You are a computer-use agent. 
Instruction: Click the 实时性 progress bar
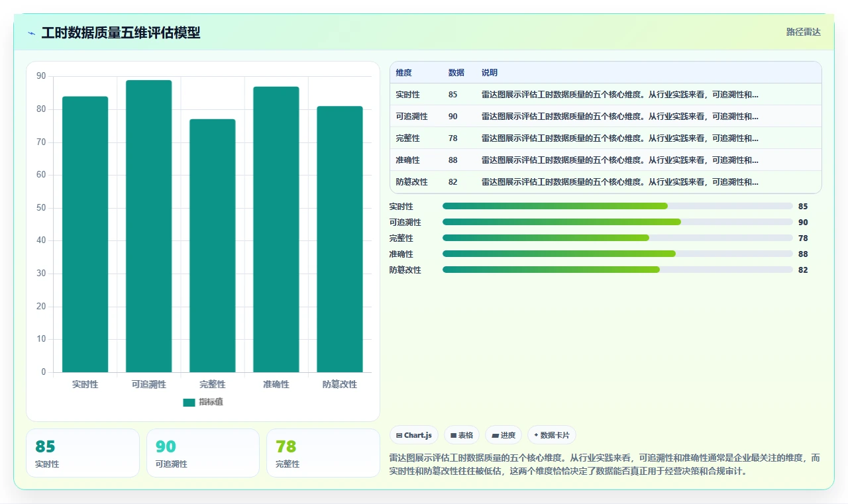click(x=617, y=207)
